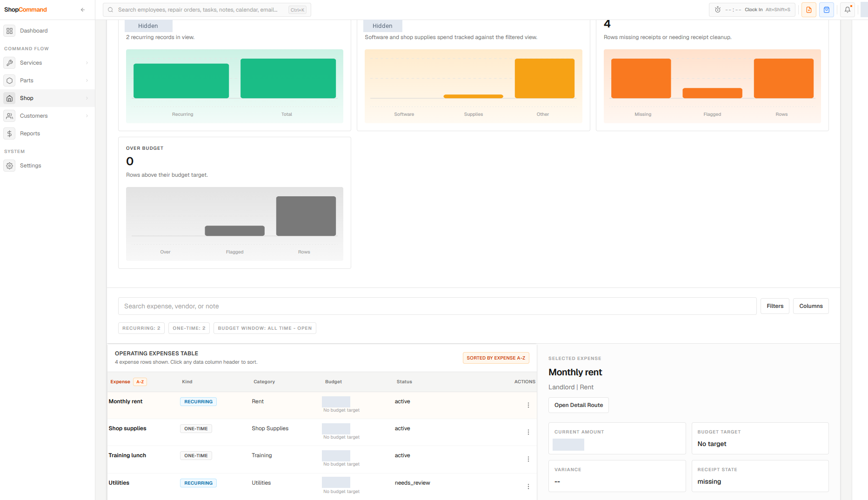The width and height of the screenshot is (868, 500).
Task: Open actions menu for Utilities row
Action: pos(528,487)
